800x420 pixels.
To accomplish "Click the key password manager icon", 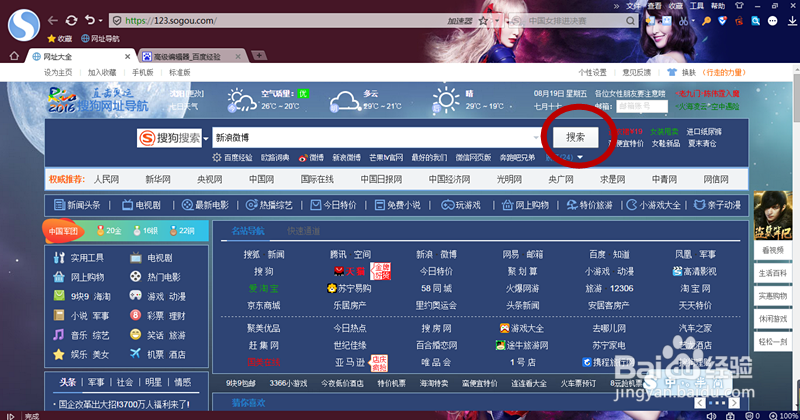I will click(x=706, y=21).
